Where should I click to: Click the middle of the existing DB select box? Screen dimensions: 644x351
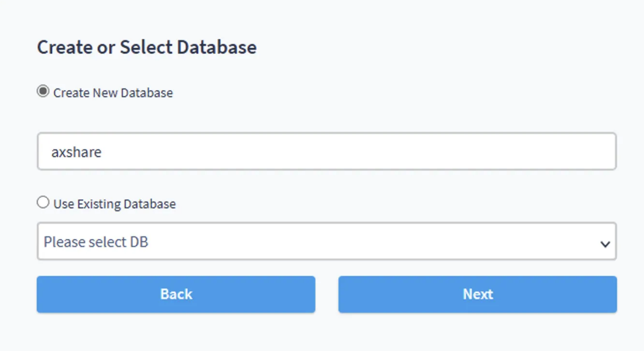(x=326, y=241)
